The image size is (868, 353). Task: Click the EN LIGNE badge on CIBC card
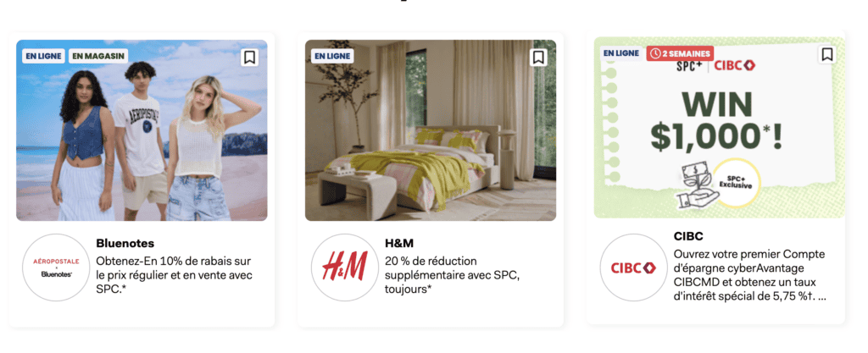point(621,53)
